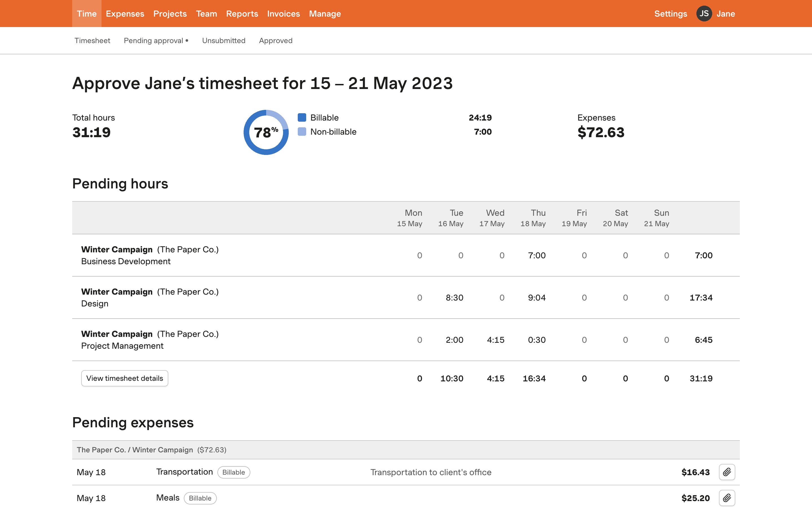The height and width of the screenshot is (507, 812).
Task: Open Transportation receipt attachment paperclip icon
Action: click(x=727, y=472)
